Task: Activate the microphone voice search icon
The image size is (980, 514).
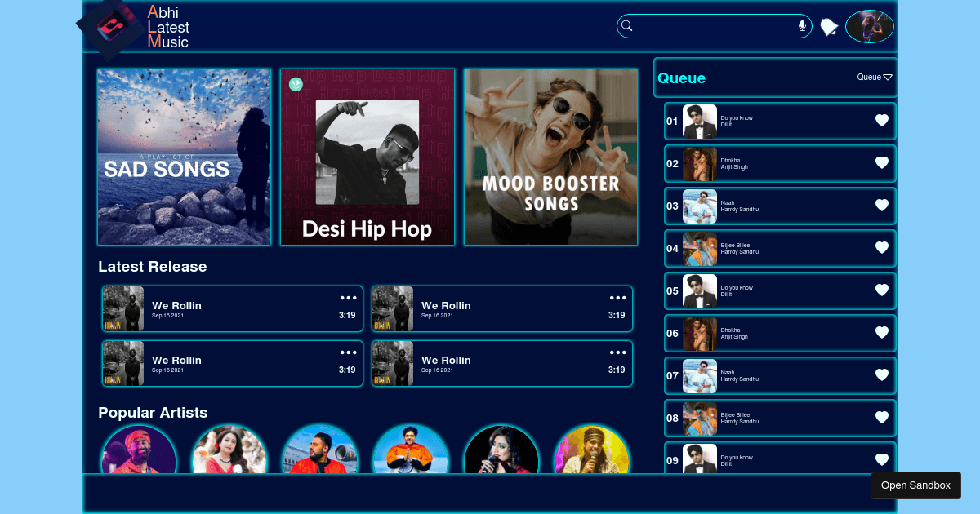Action: [803, 26]
